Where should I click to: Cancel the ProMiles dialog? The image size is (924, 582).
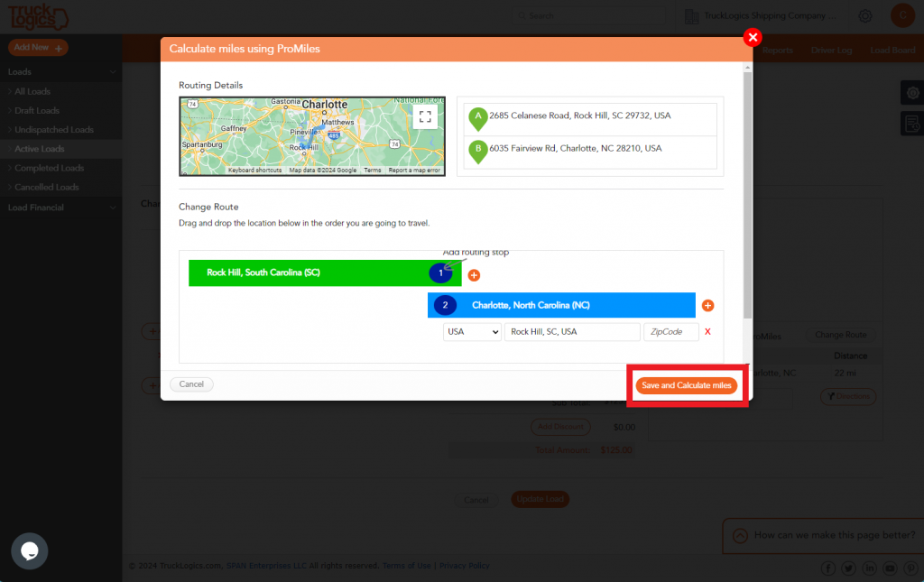(191, 384)
